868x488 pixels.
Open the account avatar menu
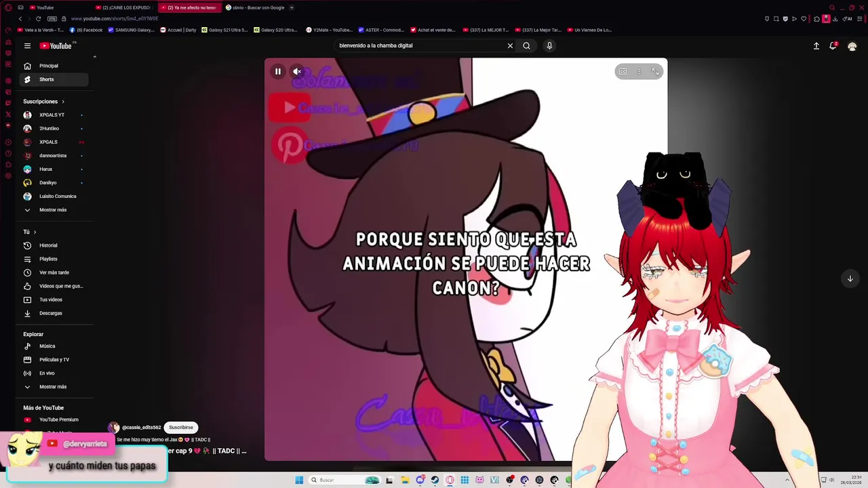coord(852,46)
